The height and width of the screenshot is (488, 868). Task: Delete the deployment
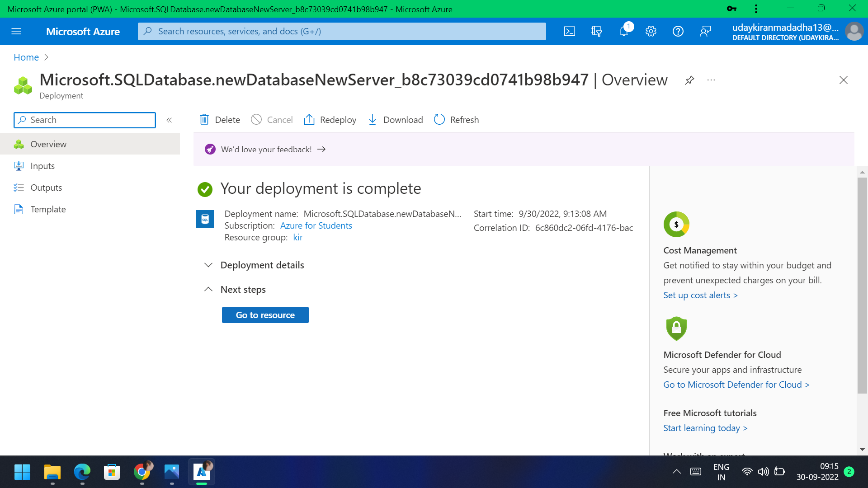219,120
